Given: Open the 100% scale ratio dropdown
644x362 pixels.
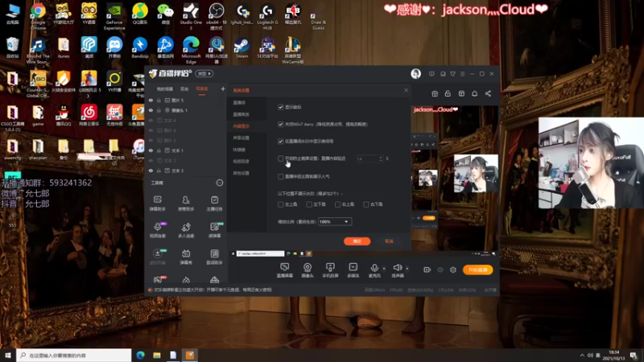Looking at the screenshot, I should tap(335, 222).
